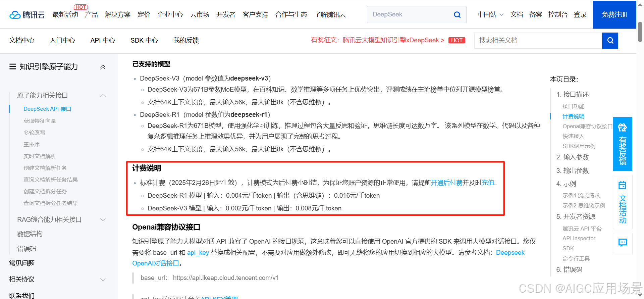Expand the 相关协议 section
This screenshot has height=299, width=644.
click(103, 280)
